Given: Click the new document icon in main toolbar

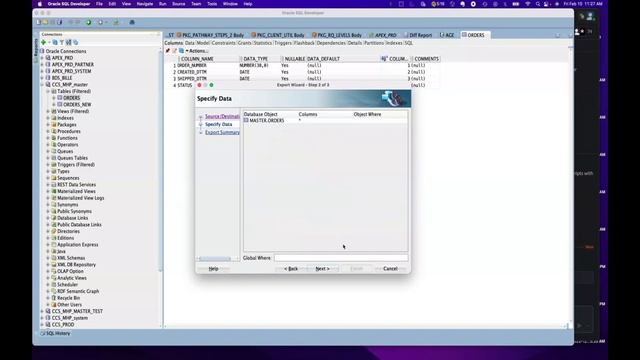Looking at the screenshot, I should [39, 22].
